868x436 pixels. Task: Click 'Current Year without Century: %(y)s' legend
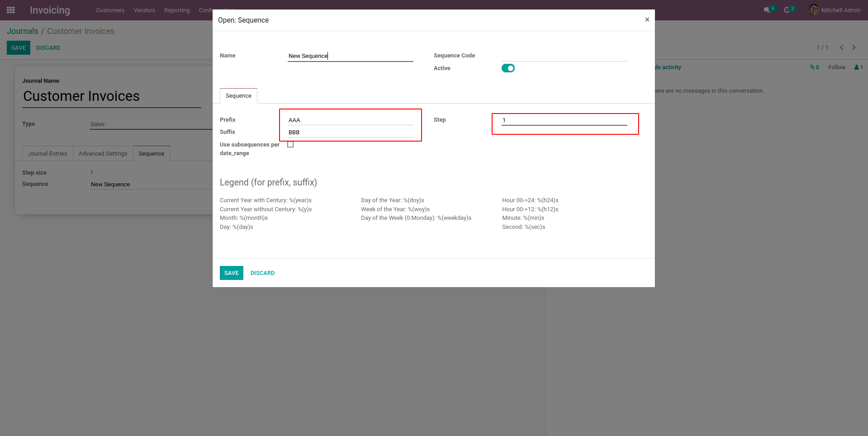pos(266,209)
